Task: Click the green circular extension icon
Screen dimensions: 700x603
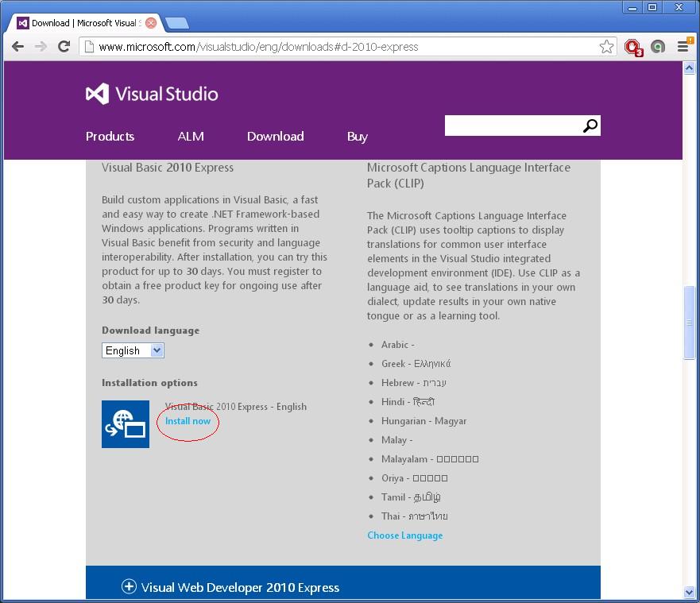Action: click(x=658, y=46)
